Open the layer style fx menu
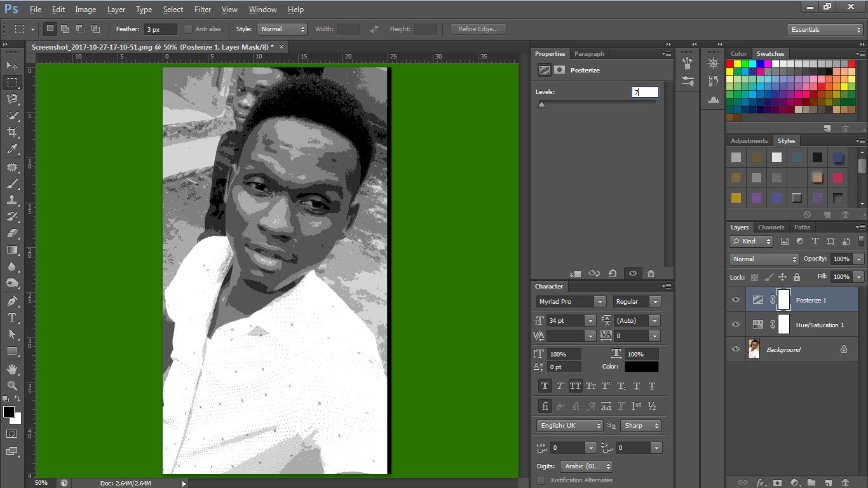This screenshot has width=868, height=488. click(760, 483)
